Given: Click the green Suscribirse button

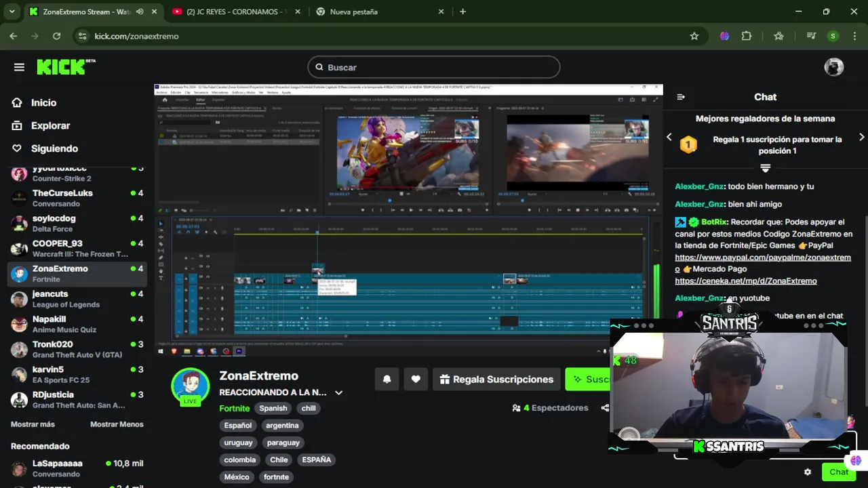Looking at the screenshot, I should (589, 380).
